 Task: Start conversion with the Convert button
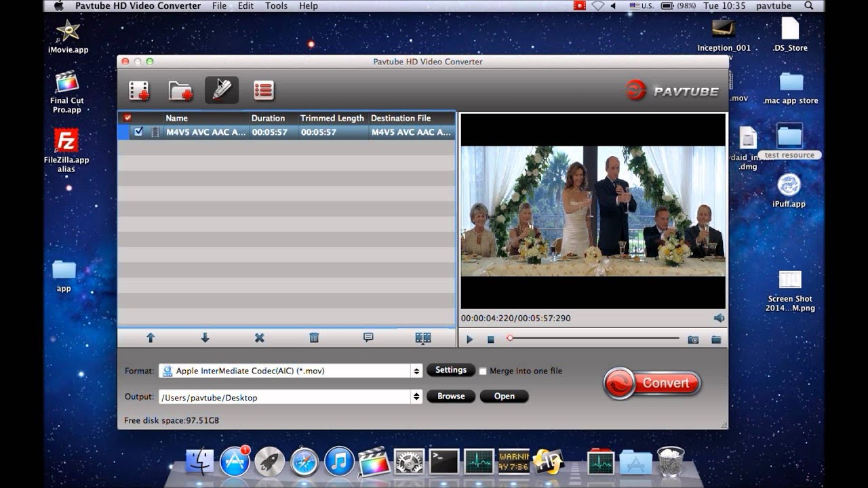652,383
